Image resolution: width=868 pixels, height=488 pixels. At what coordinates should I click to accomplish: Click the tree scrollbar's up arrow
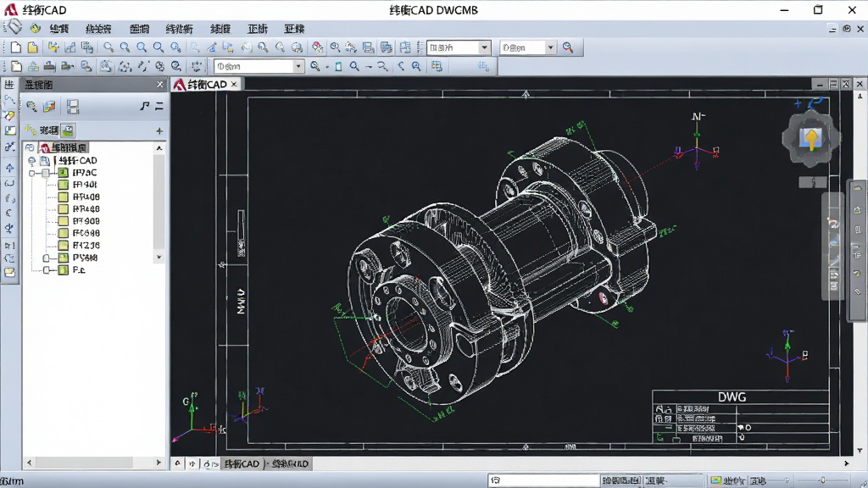(x=159, y=148)
